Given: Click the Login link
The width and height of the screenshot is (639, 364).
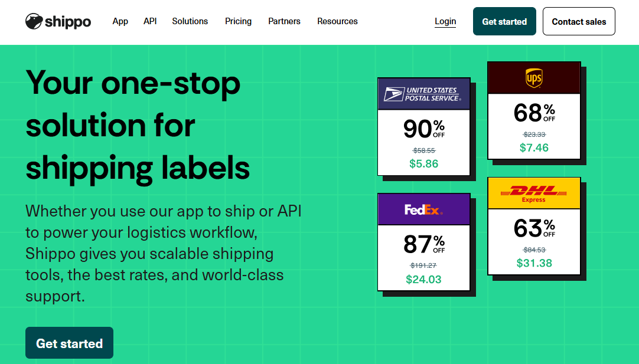Looking at the screenshot, I should [445, 21].
